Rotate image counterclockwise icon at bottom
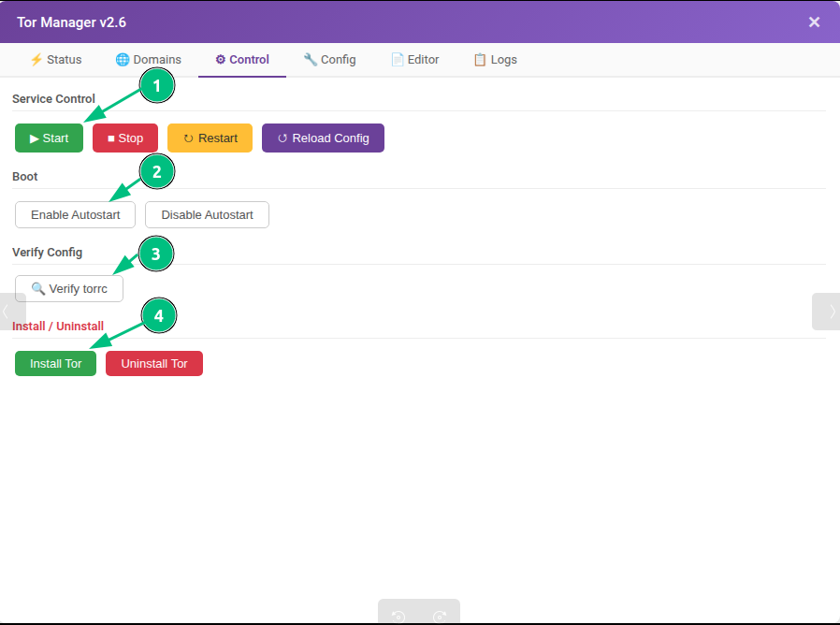The width and height of the screenshot is (840, 625). 398,617
